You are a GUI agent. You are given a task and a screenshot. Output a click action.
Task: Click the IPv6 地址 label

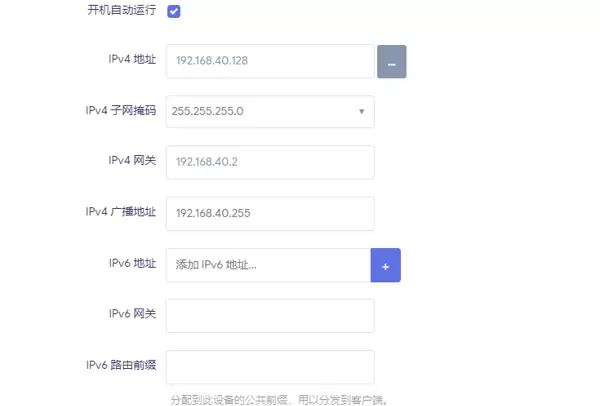[x=132, y=264]
